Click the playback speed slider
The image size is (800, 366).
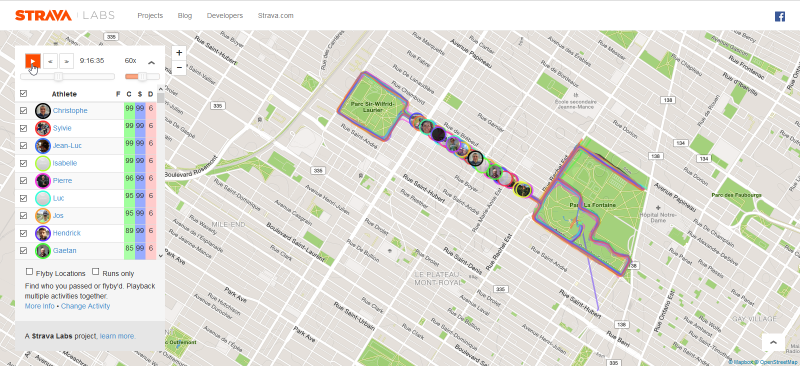(x=142, y=77)
